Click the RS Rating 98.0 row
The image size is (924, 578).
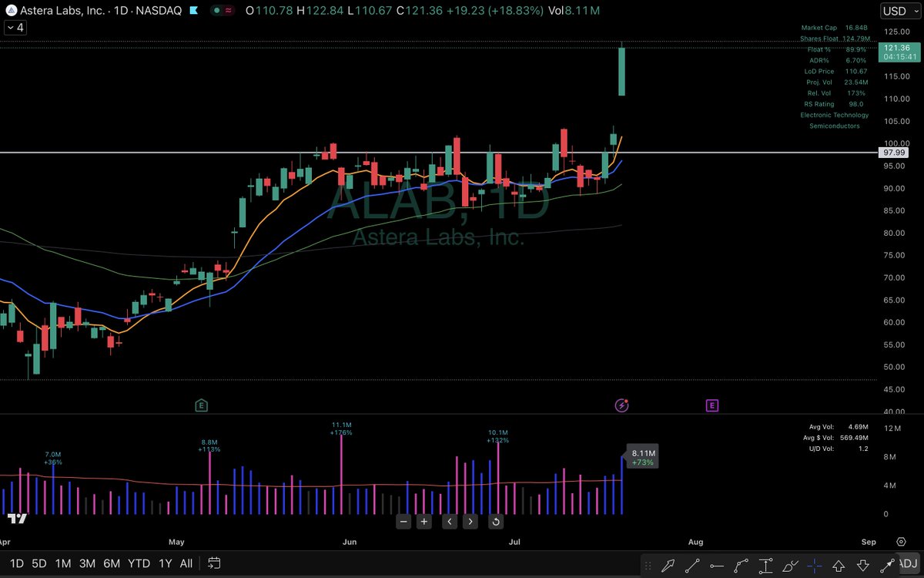pos(835,103)
